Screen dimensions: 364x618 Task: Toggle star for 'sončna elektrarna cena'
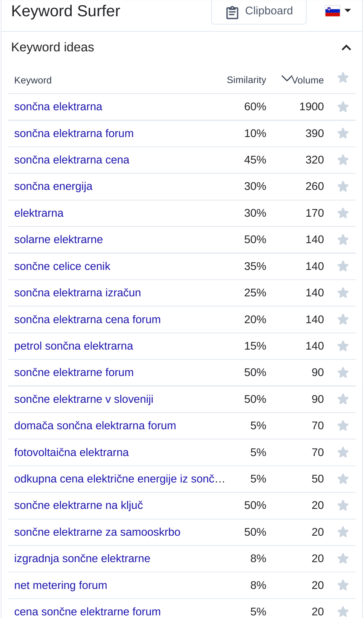pyautogui.click(x=343, y=160)
